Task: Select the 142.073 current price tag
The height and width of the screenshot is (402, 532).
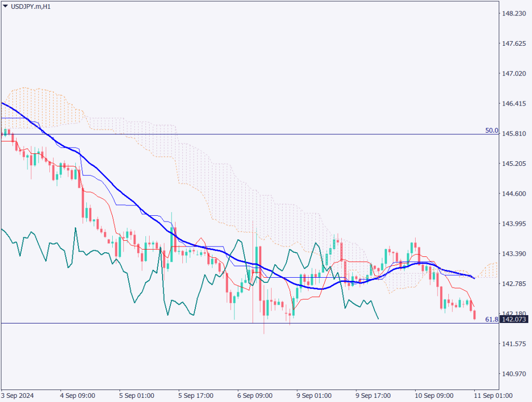Action: click(514, 319)
